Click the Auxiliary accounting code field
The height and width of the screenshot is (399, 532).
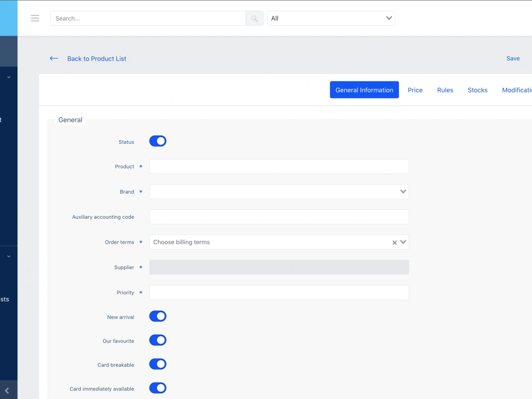click(279, 217)
